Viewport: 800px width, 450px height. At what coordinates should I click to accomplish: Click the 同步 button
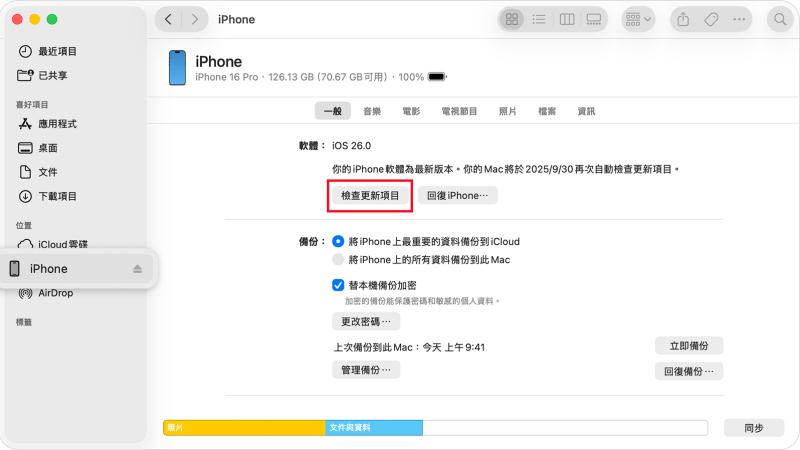[754, 428]
